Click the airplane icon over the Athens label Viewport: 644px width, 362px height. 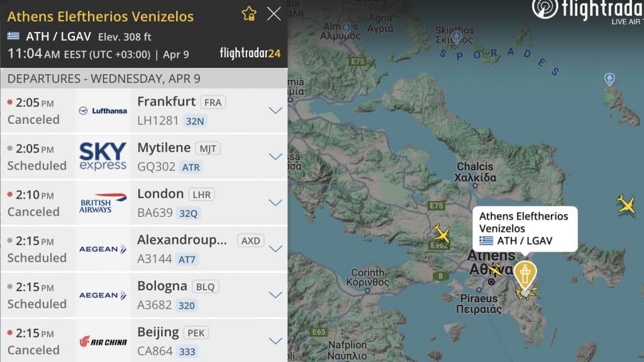tap(496, 270)
